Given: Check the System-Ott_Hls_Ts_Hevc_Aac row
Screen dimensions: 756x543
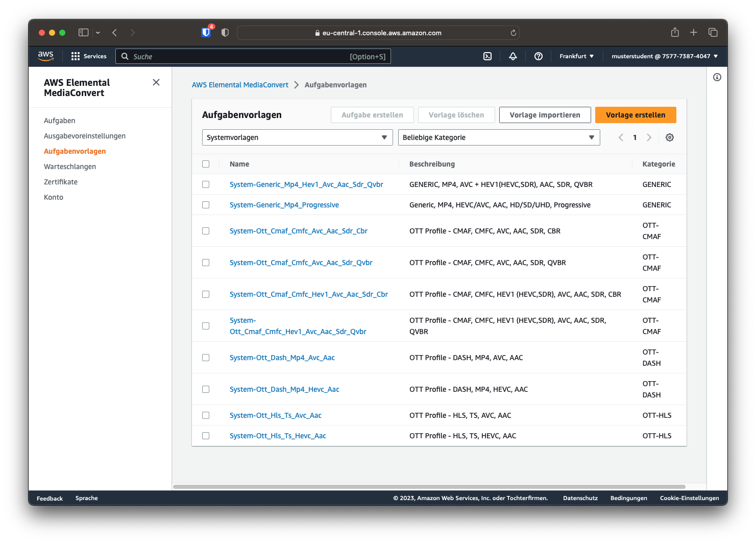Looking at the screenshot, I should 206,436.
